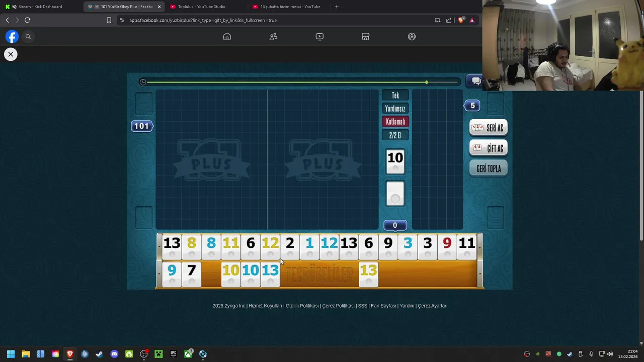Select the black 7 tile on bottom row
Viewport: 644px width, 362px height.
191,275
